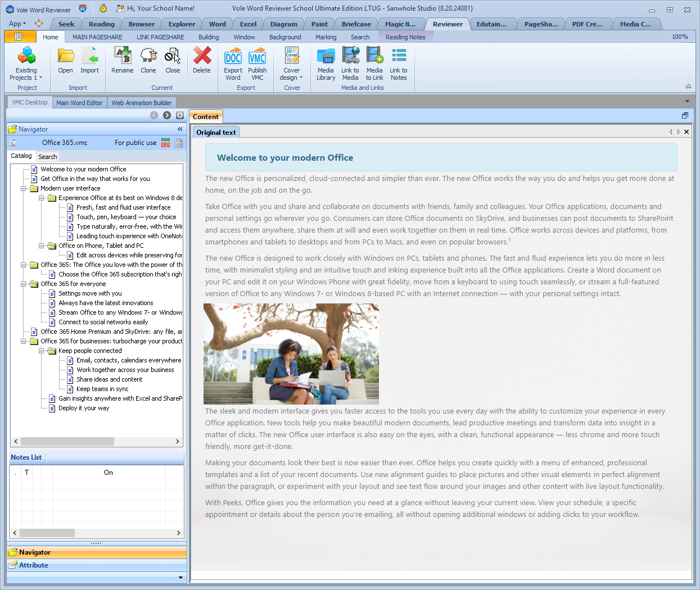Open the Cover design dropdown
The width and height of the screenshot is (700, 590).
click(292, 63)
